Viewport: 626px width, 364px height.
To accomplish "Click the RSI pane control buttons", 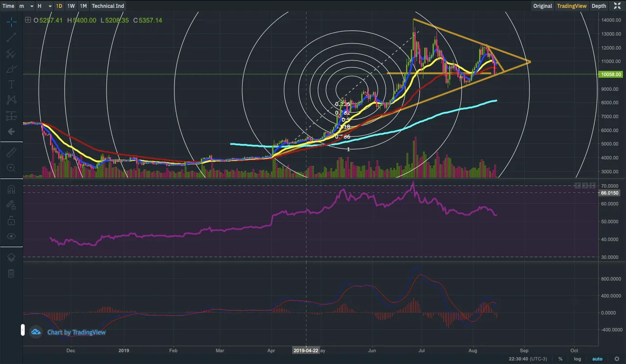I will [584, 186].
